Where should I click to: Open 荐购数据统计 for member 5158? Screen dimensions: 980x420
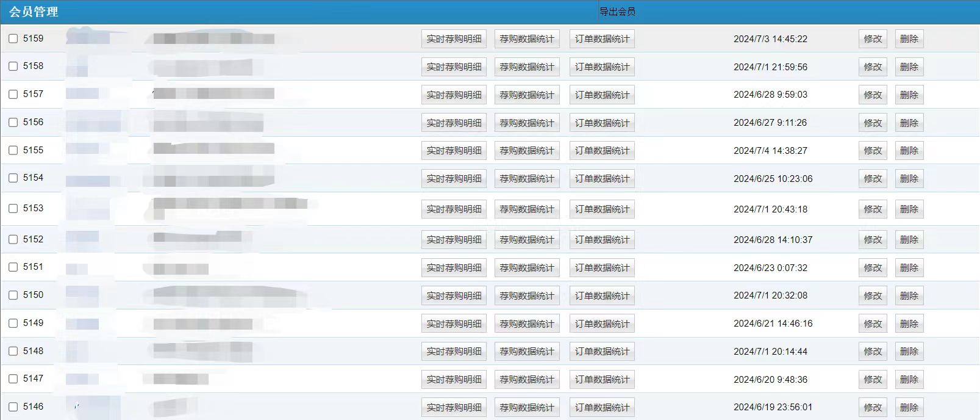[527, 67]
